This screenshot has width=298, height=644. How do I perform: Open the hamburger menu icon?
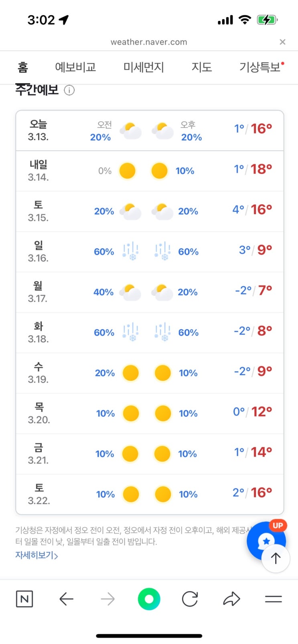point(274,599)
